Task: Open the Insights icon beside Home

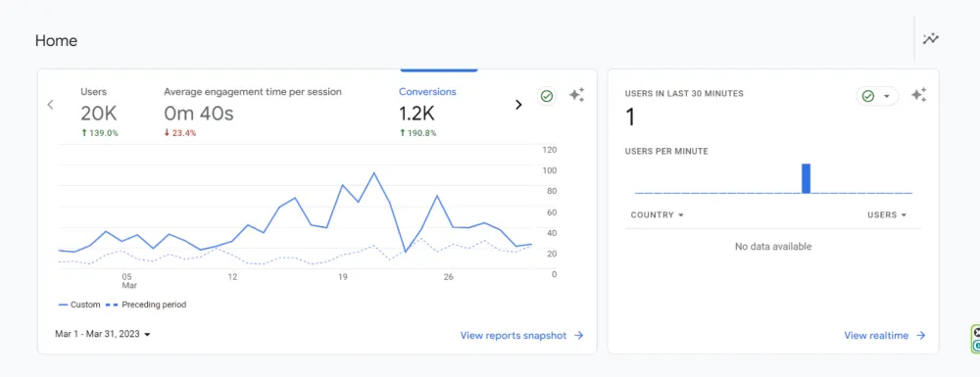Action: click(931, 39)
